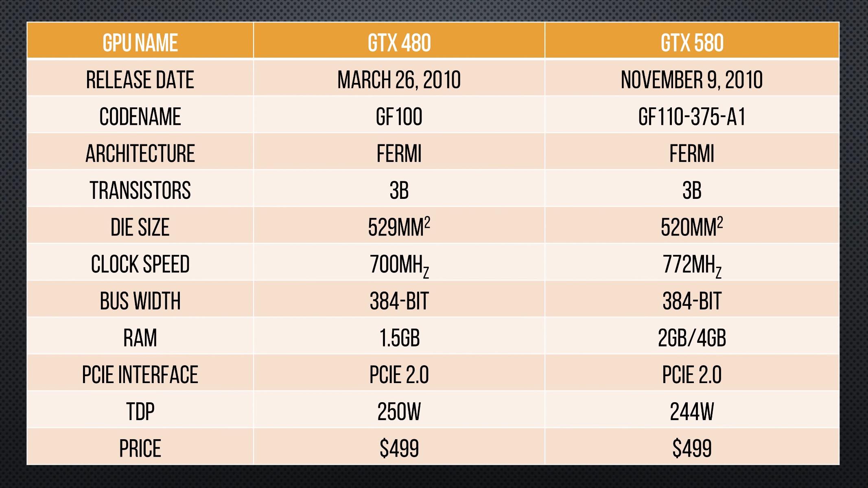Image resolution: width=868 pixels, height=488 pixels.
Task: Select the 1.5GB RAM cell
Action: (x=399, y=338)
